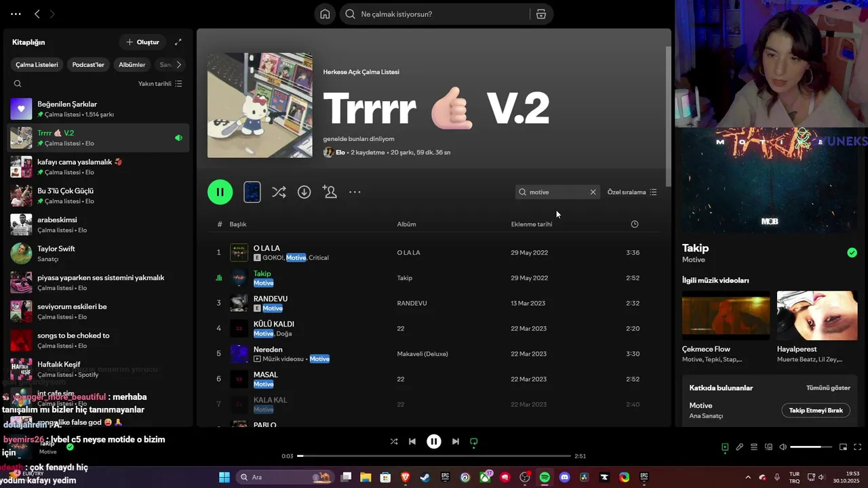Screen dimensions: 868x488
Task: Click the now-playing preview tile next to pause
Action: point(252,192)
